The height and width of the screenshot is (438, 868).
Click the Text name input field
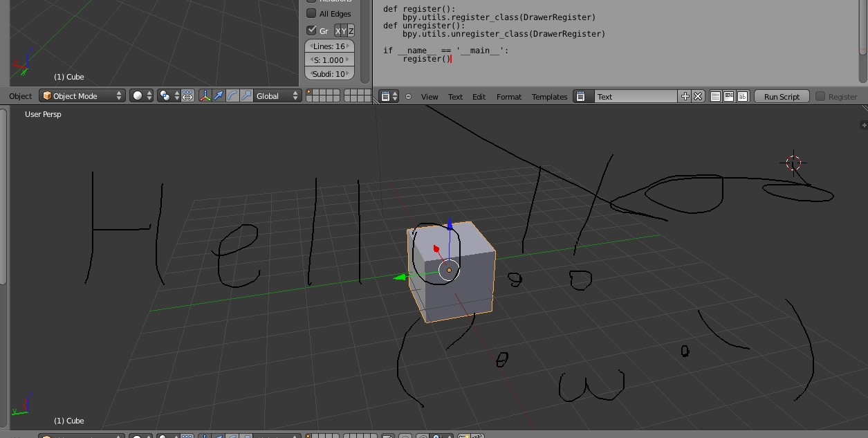[x=636, y=97]
